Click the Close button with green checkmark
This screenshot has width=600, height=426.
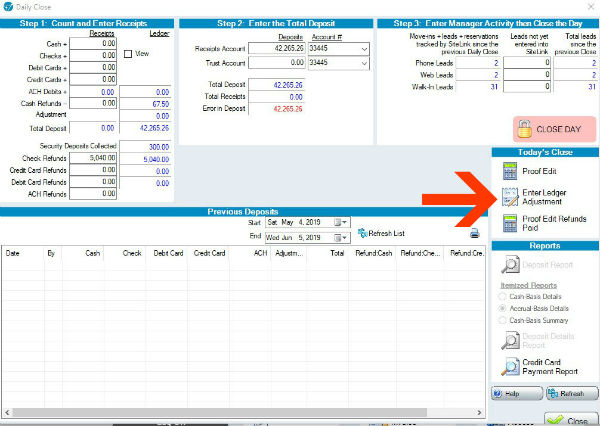point(571,419)
